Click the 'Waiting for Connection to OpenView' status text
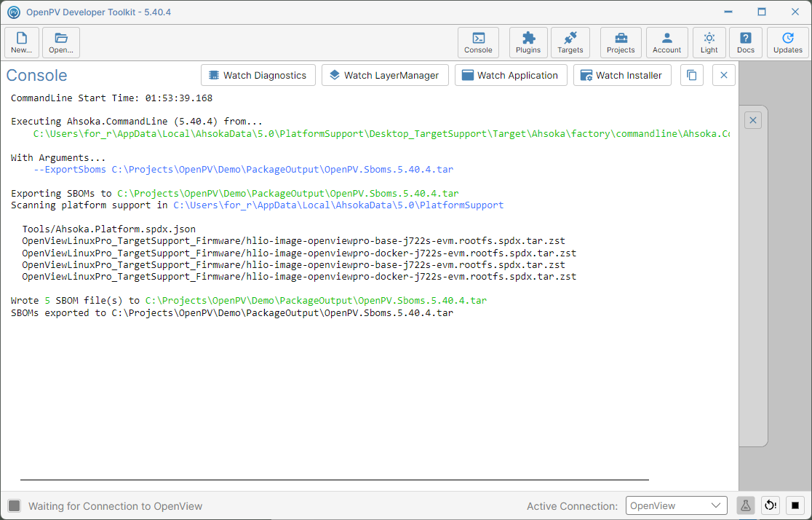 tap(115, 506)
